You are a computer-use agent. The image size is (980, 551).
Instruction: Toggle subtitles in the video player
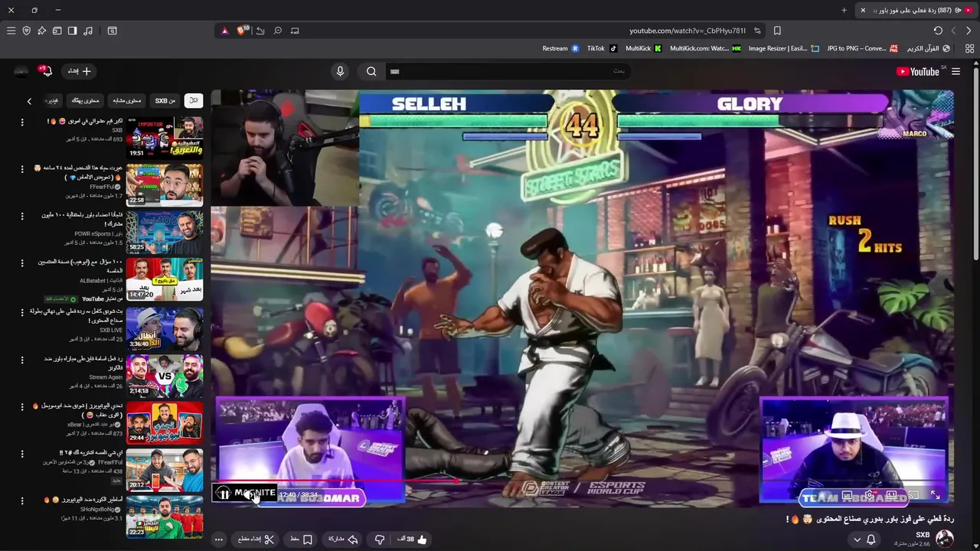coord(847,495)
